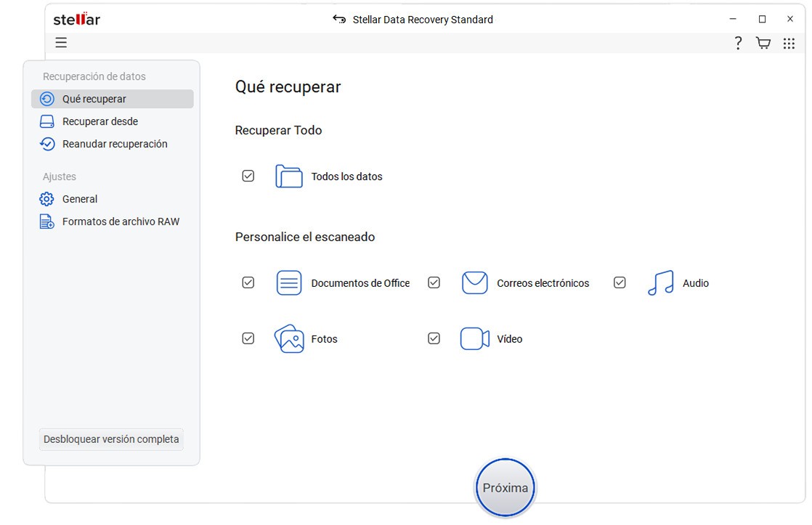Image resolution: width=812 pixels, height=525 pixels.
Task: Click the Audio music note icon
Action: pyautogui.click(x=660, y=283)
